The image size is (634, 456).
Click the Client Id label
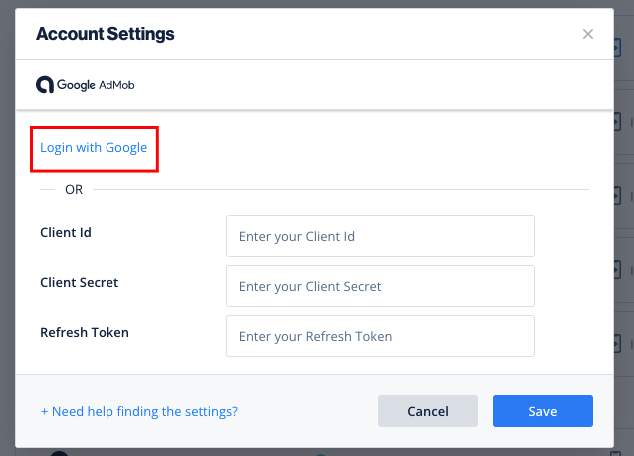click(x=66, y=232)
